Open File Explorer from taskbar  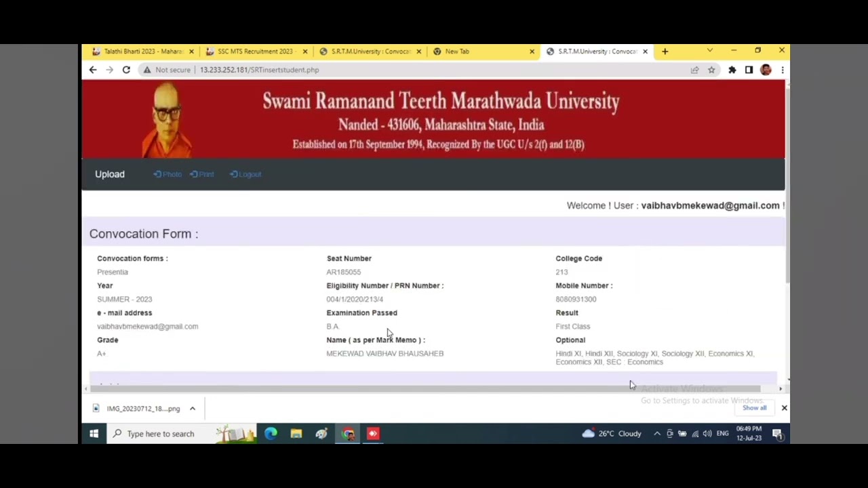(x=296, y=434)
